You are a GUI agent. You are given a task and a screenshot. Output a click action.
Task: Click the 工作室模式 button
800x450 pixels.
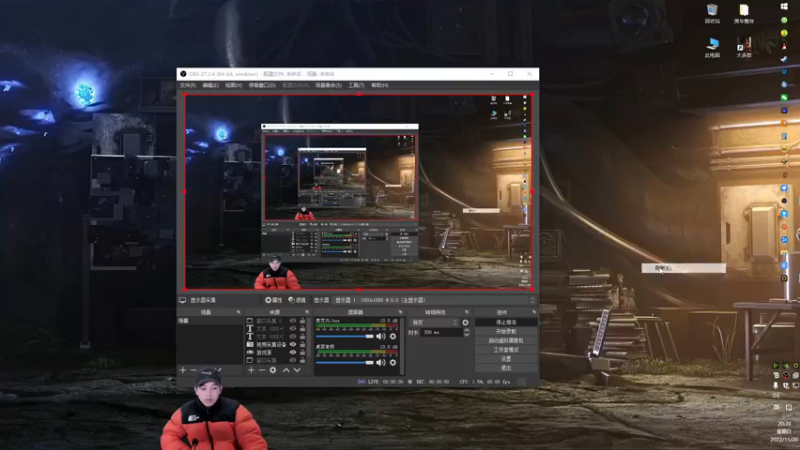point(506,350)
